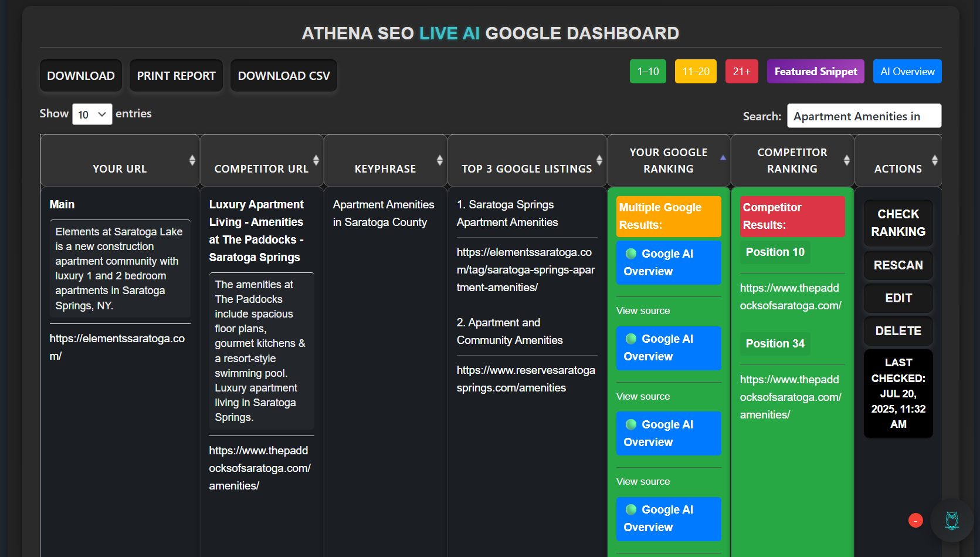Click the Athena SEO Live AI dashboard title

tap(490, 33)
